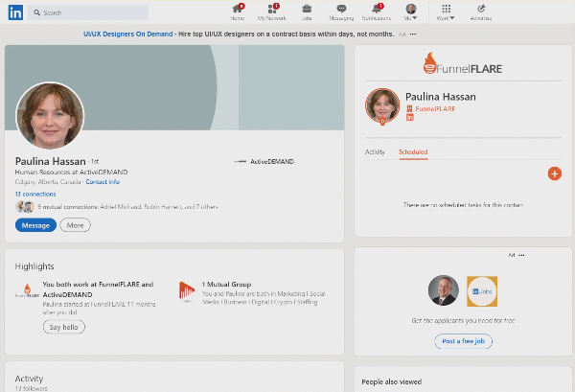Click the Jobs logo in the sidebar ad
Screen dimensions: 575x392
(482, 291)
